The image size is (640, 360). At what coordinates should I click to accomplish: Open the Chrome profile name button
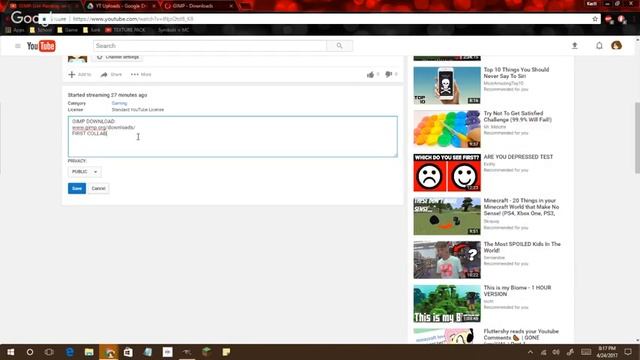click(591, 4)
